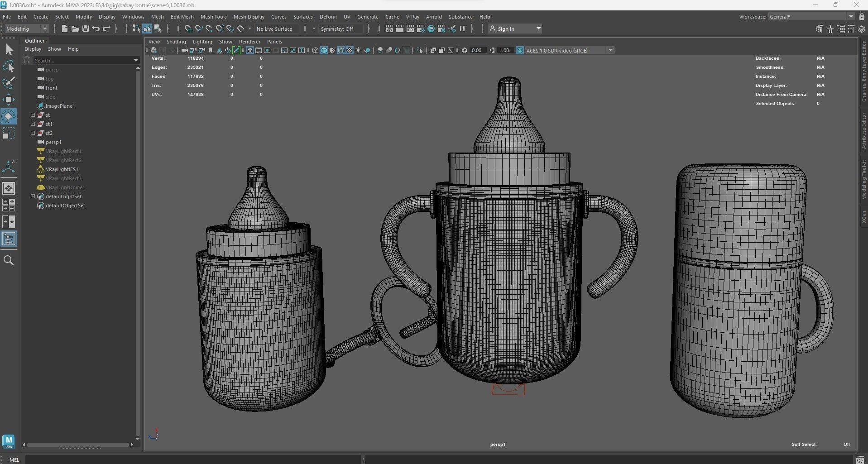This screenshot has height=464, width=868.
Task: Expand the st node in Outliner
Action: (x=33, y=115)
